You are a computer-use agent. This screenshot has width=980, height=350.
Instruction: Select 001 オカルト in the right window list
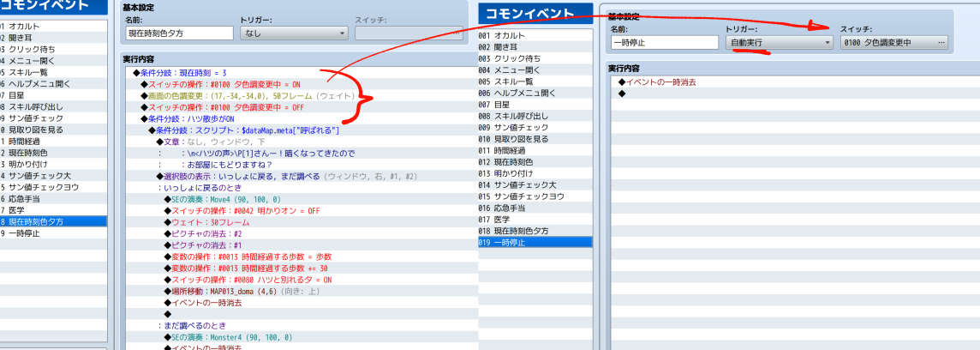(x=535, y=36)
